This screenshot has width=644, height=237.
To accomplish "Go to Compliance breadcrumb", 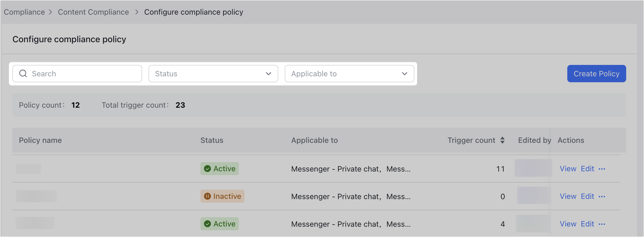I will [24, 12].
